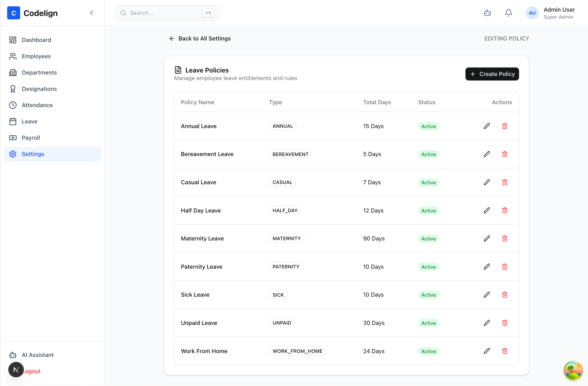This screenshot has width=588, height=386.
Task: Open Admin User profile menu
Action: [x=550, y=13]
